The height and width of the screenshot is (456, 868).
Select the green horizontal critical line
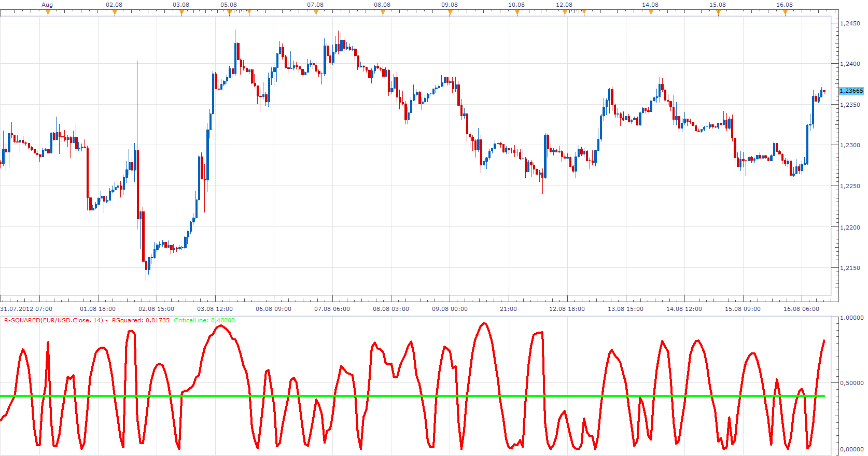(x=412, y=396)
